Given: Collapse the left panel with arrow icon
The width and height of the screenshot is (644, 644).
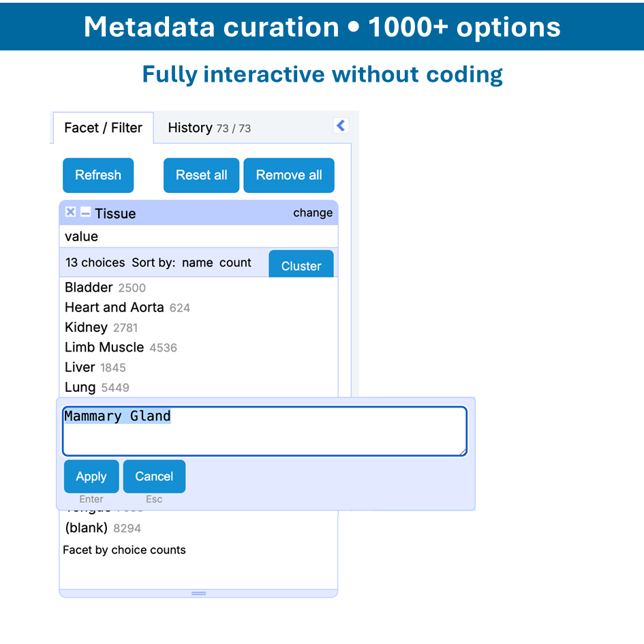Looking at the screenshot, I should [x=341, y=125].
